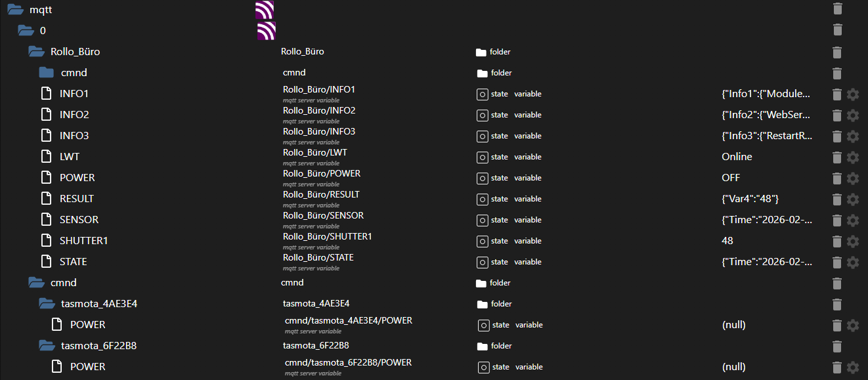The image size is (868, 380).
Task: Click the OFF value of Rollo_Büro/POWER
Action: (731, 178)
